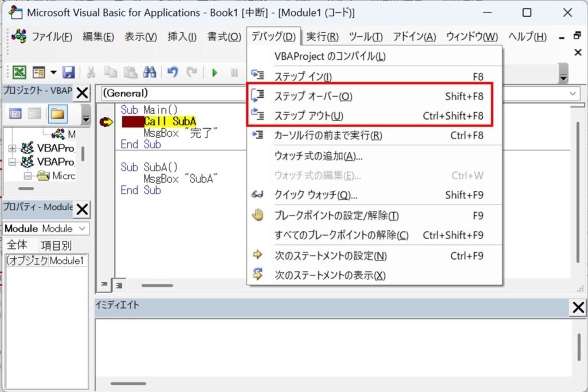The height and width of the screenshot is (392, 588).
Task: Minimize the inner code window
Action: tap(562, 37)
